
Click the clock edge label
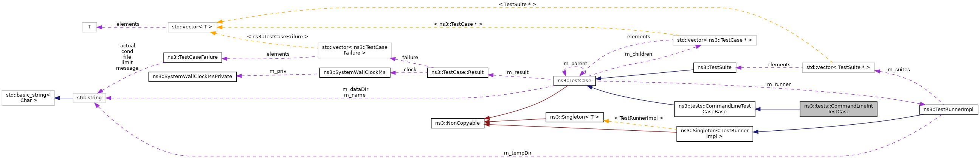click(x=410, y=70)
